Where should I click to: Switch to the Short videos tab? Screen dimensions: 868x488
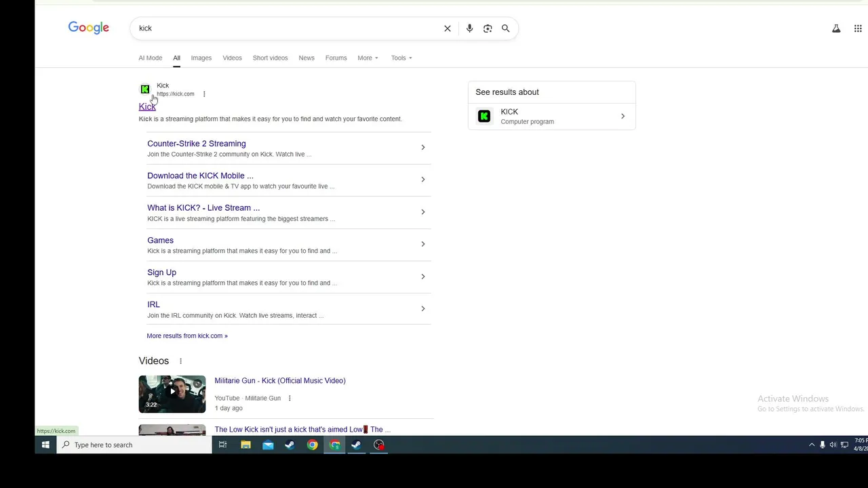point(270,58)
